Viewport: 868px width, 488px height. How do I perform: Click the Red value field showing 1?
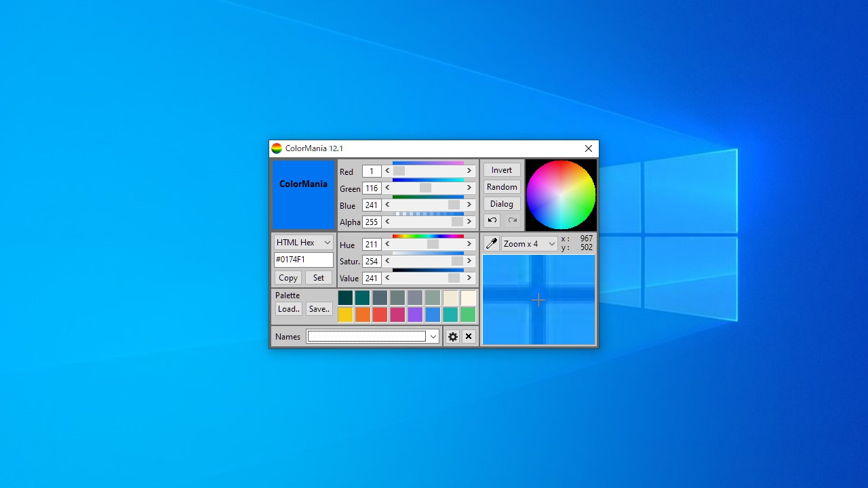click(x=372, y=171)
